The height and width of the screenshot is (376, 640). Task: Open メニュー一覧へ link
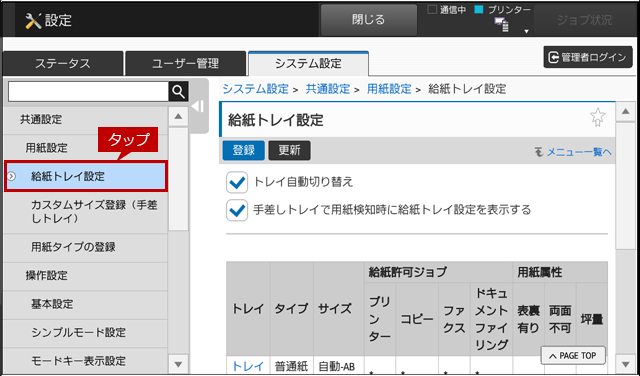(x=573, y=152)
